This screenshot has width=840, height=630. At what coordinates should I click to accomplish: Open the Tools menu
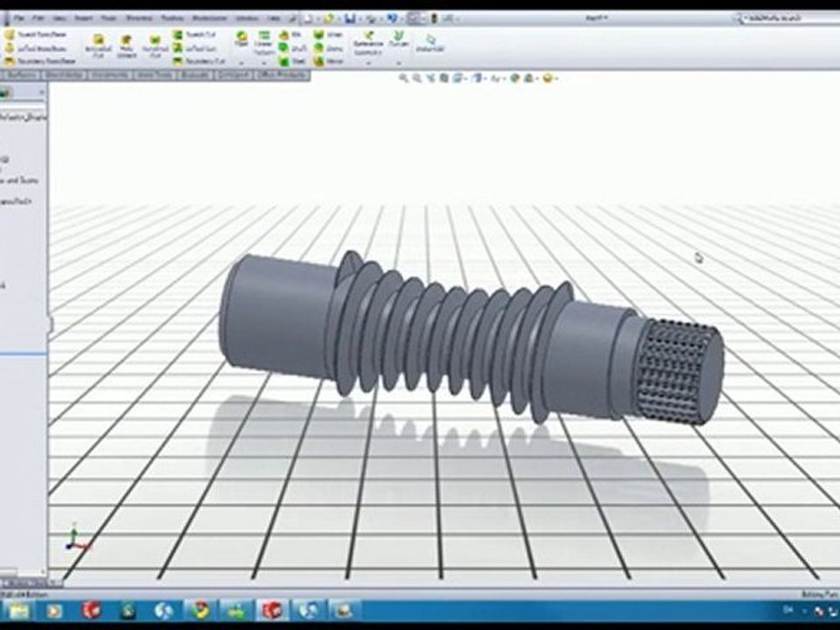(108, 18)
